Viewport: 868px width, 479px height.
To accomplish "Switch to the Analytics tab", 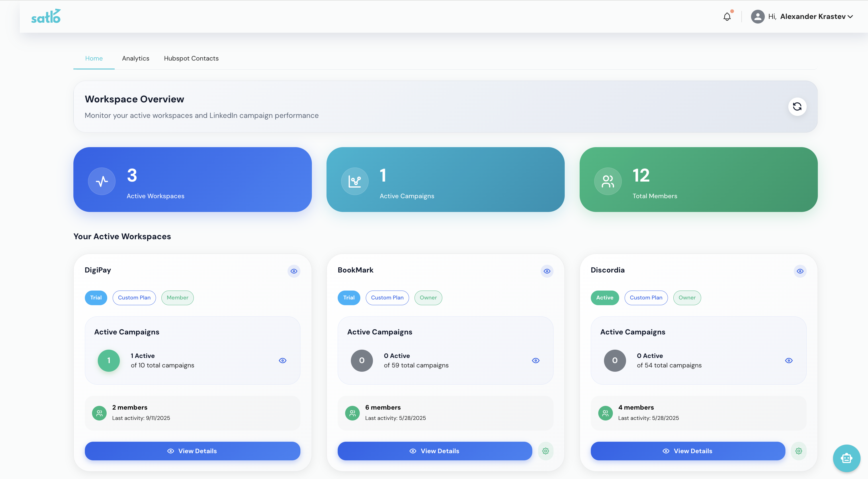I will pos(136,58).
